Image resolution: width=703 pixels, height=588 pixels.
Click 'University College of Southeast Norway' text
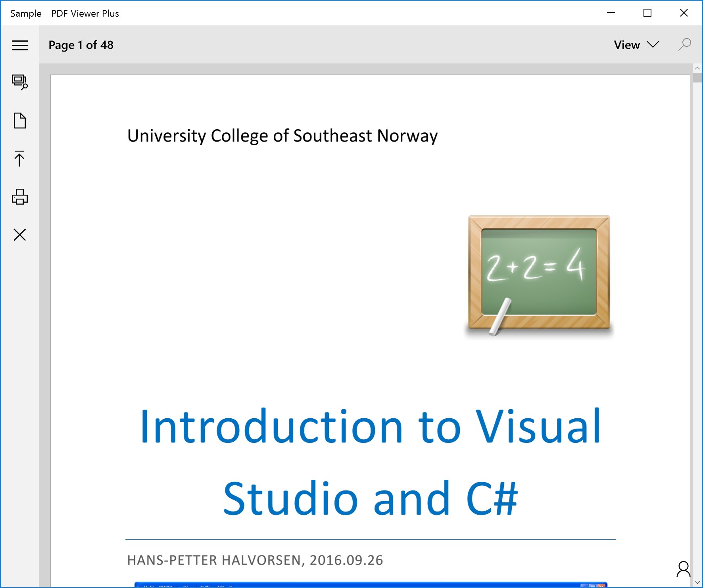[282, 136]
